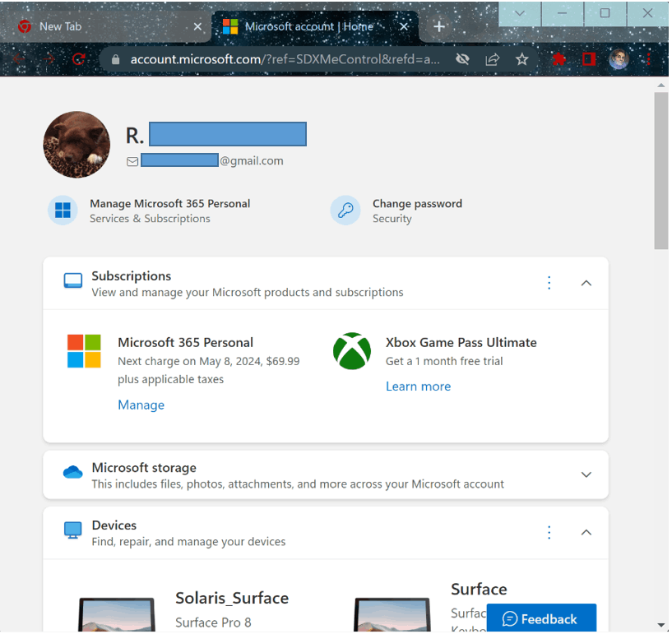Image resolution: width=672 pixels, height=634 pixels.
Task: Open the extensions puzzle icon
Action: tap(558, 59)
